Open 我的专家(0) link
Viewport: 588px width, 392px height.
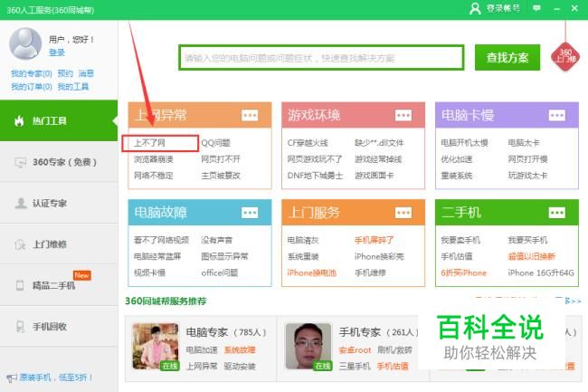(32, 73)
